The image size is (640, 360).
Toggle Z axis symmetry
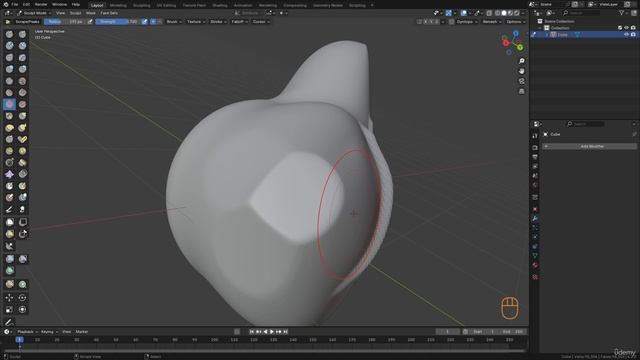tap(438, 22)
